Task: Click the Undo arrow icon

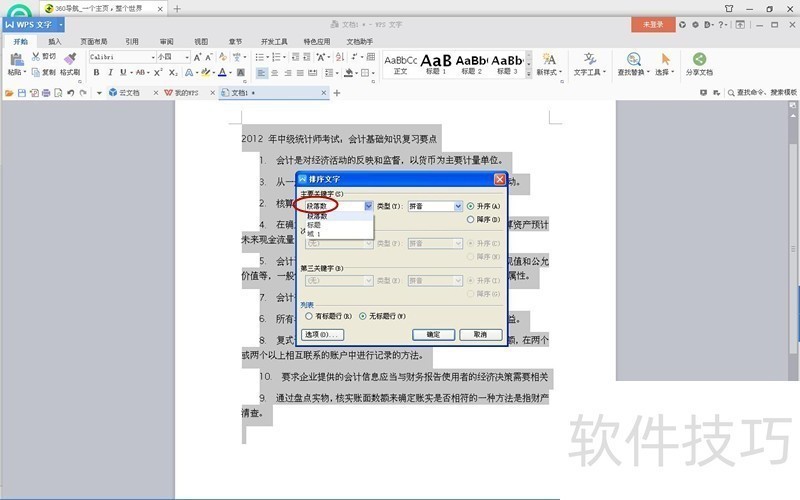Action: (70, 93)
